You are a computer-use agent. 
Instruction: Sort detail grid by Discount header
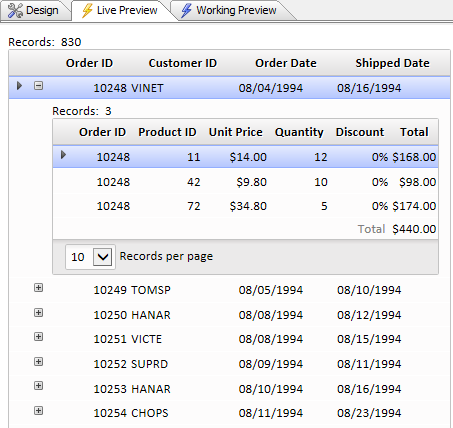point(360,132)
